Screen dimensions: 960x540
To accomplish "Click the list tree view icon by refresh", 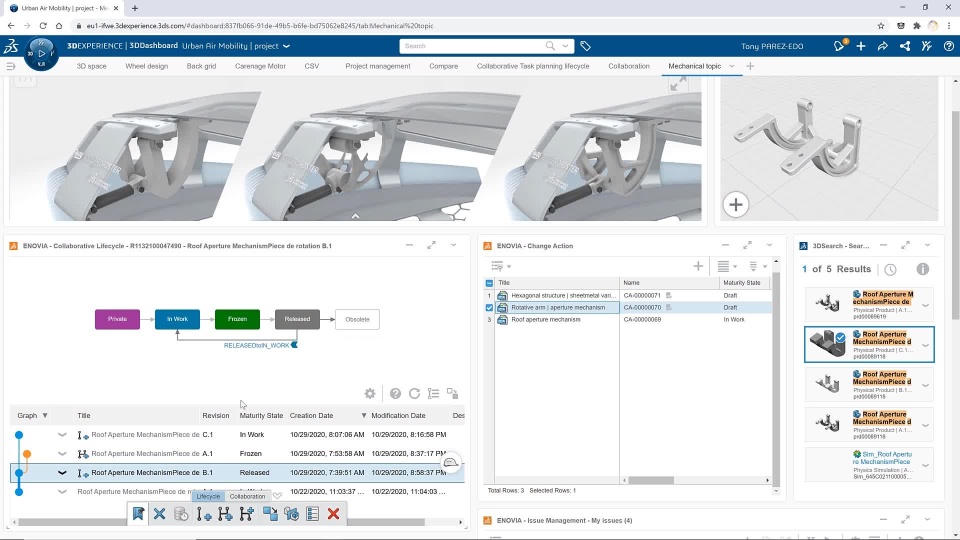I will (x=433, y=393).
